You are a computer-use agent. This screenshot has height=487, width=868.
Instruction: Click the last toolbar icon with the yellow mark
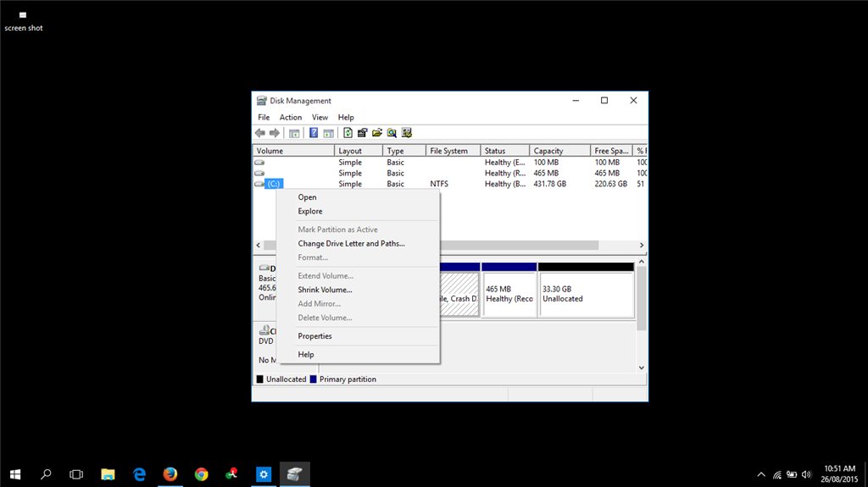point(407,133)
